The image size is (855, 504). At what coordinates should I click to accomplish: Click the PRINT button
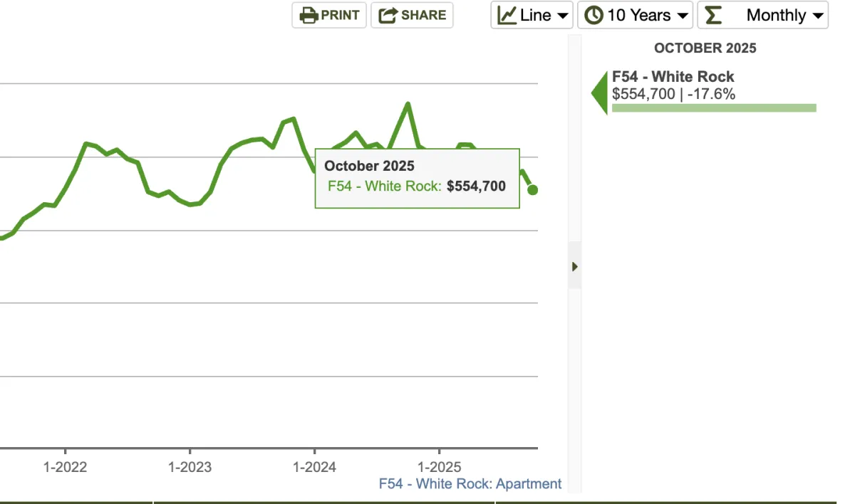(328, 15)
